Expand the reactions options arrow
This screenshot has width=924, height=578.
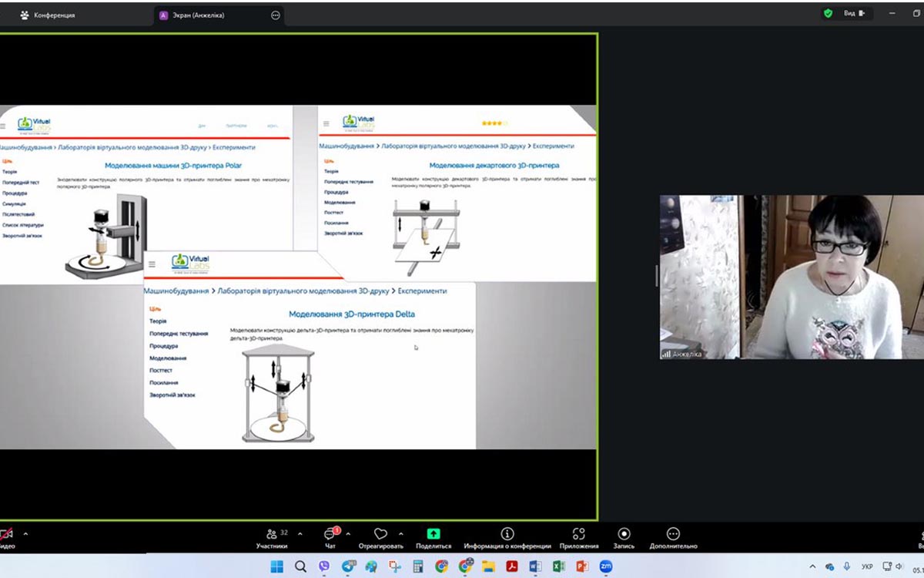coord(401,533)
